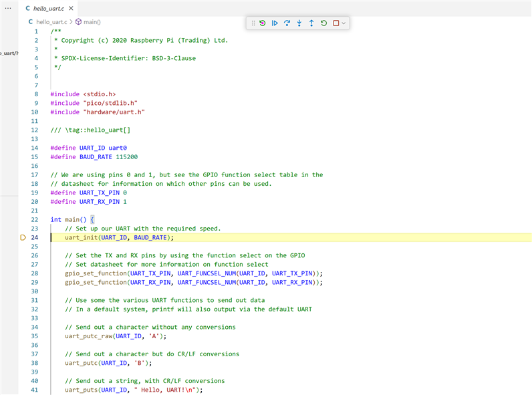Click the uart_init call on line 24

119,237
